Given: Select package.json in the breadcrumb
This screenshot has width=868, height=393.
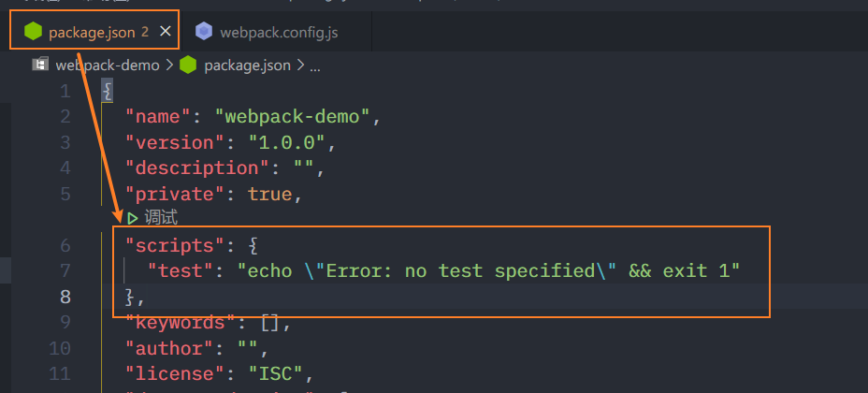Looking at the screenshot, I should tap(247, 65).
